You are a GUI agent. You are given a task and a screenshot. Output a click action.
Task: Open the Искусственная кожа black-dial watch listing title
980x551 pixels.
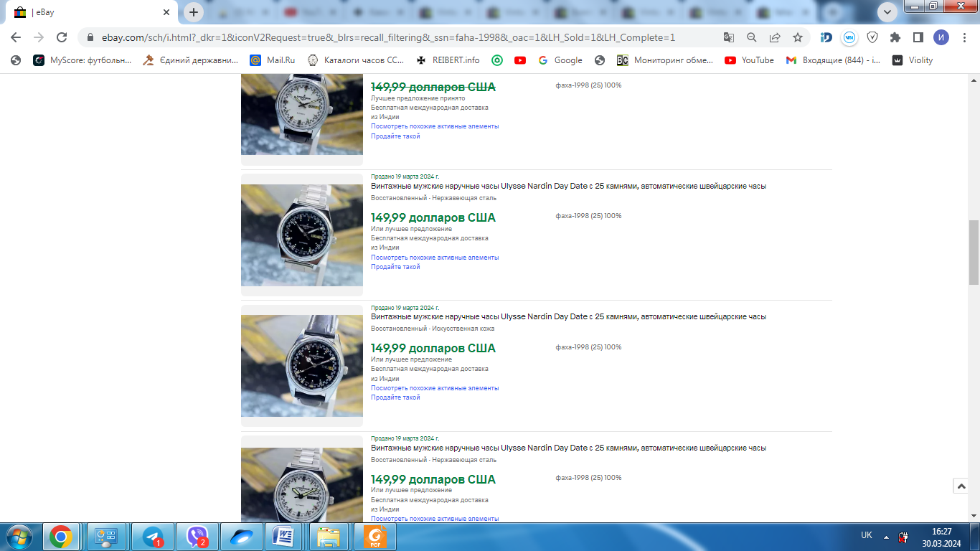click(x=568, y=316)
